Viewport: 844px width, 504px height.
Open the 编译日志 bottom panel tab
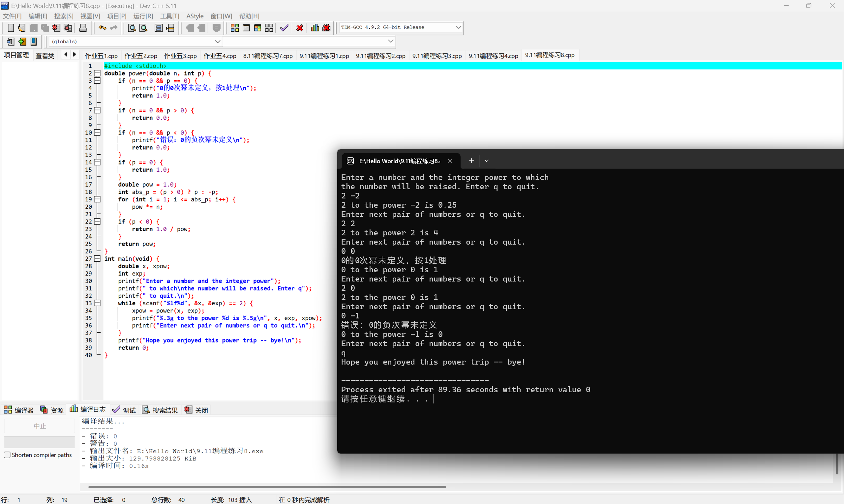[88, 410]
